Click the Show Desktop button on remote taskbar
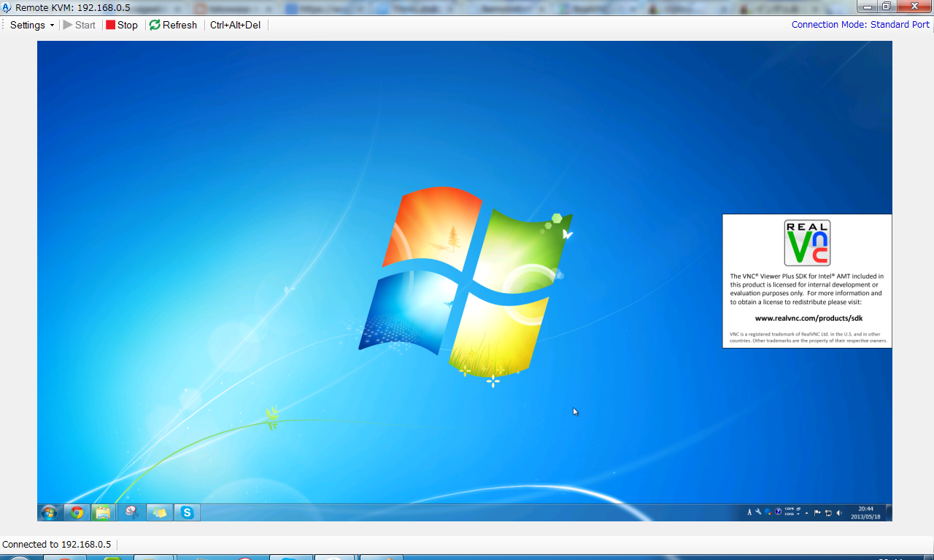The width and height of the screenshot is (934, 560). [889, 513]
